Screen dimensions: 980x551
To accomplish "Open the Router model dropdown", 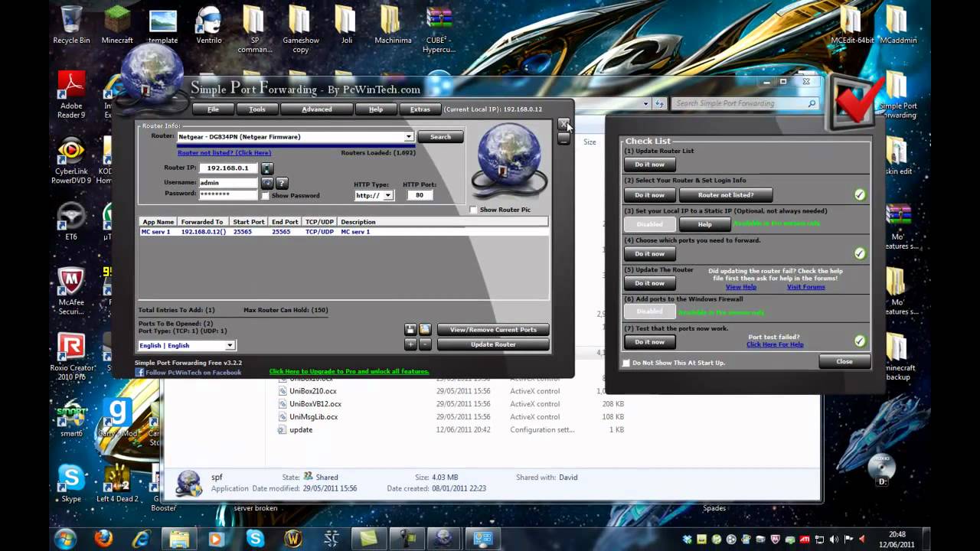I will 409,137.
